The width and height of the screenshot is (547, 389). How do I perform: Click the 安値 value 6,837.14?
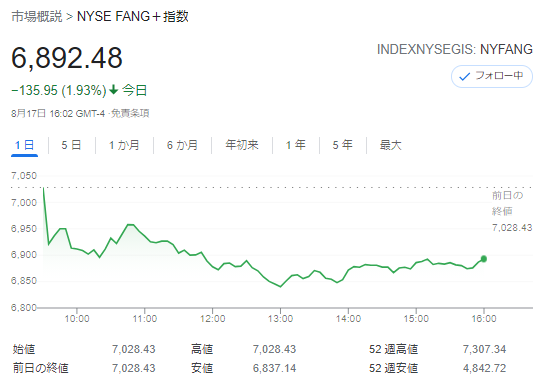pyautogui.click(x=274, y=368)
